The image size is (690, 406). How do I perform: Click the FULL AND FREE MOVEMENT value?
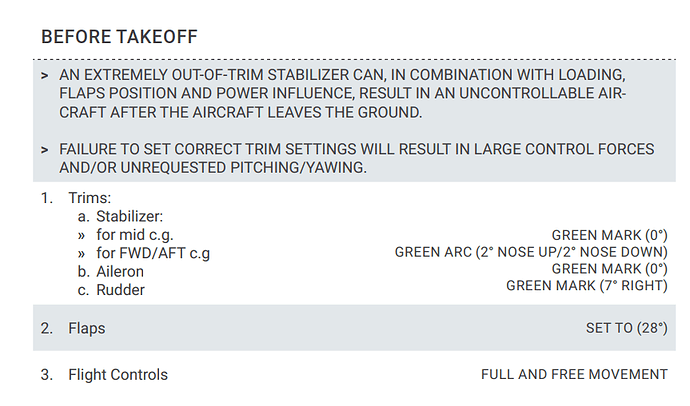574,375
